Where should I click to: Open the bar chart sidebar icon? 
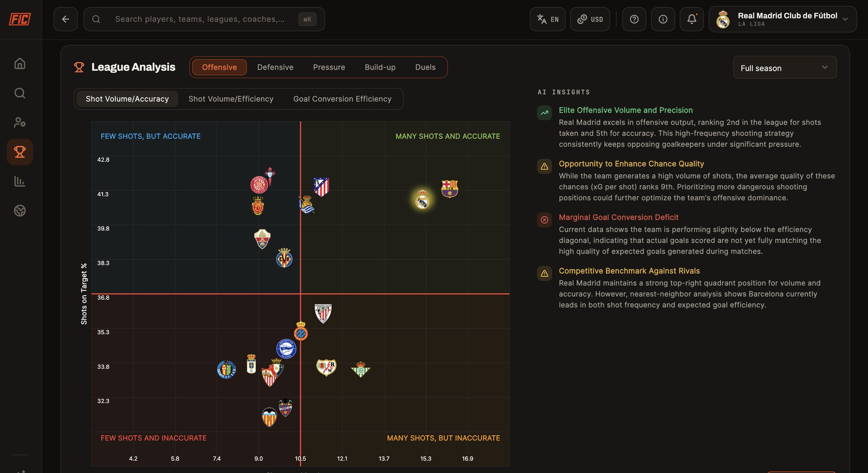(20, 181)
